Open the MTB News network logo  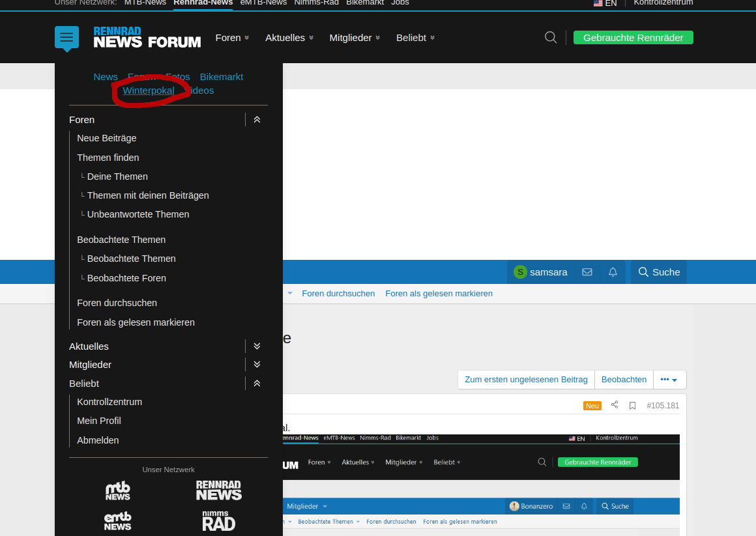click(x=118, y=490)
